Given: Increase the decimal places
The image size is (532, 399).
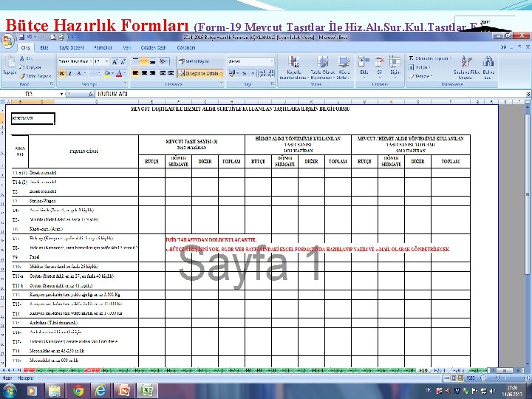Looking at the screenshot, I should pos(262,73).
